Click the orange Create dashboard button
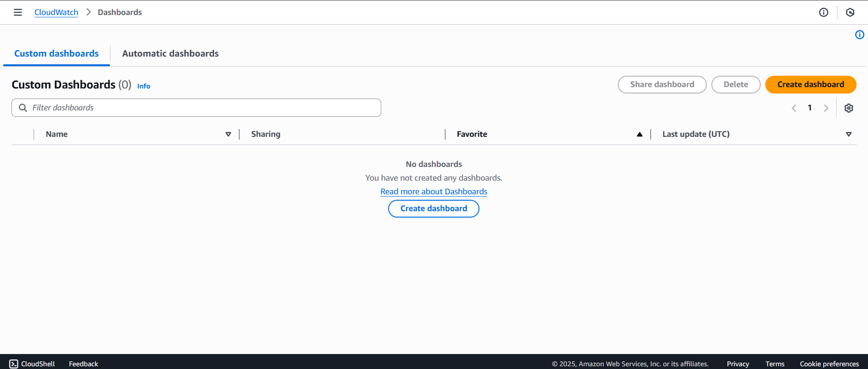 (x=810, y=84)
